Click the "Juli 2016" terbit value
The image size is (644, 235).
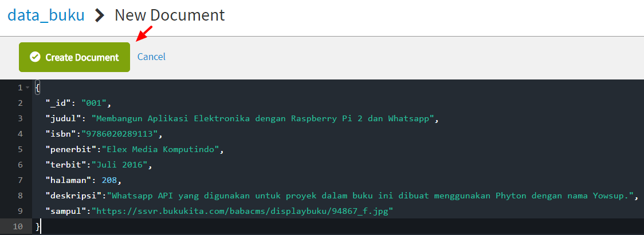[124, 165]
